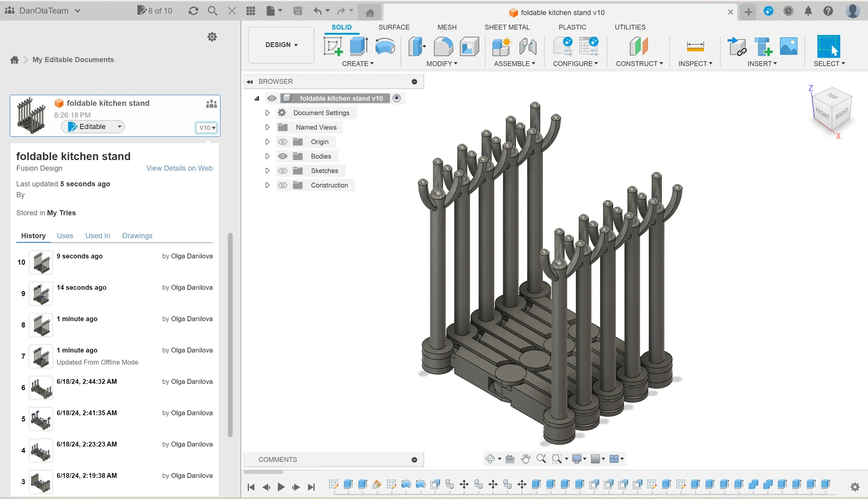
Task: Expand the Bodies folder
Action: pyautogui.click(x=268, y=156)
